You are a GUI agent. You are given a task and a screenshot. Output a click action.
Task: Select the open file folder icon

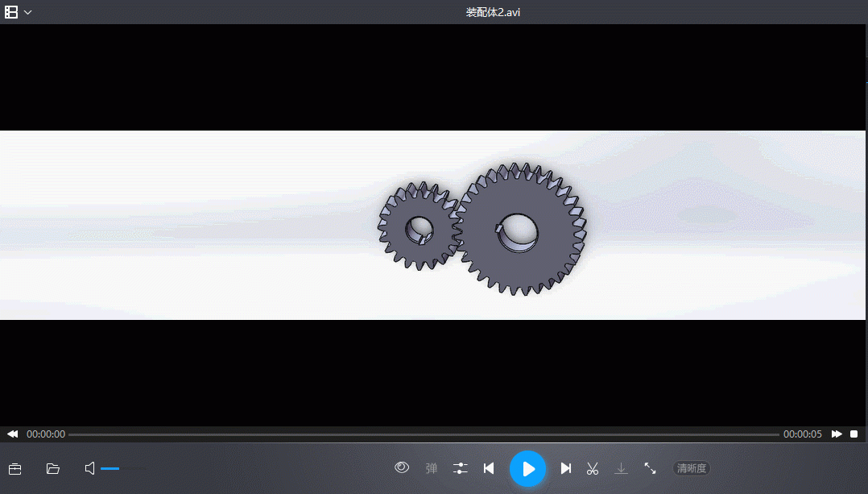tap(53, 468)
